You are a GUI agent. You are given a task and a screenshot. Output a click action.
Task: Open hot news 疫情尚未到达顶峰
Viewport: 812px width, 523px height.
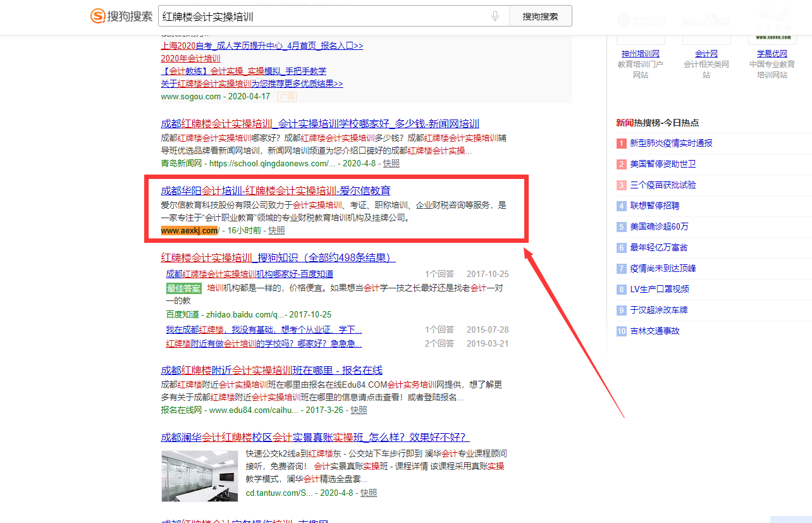pos(663,268)
